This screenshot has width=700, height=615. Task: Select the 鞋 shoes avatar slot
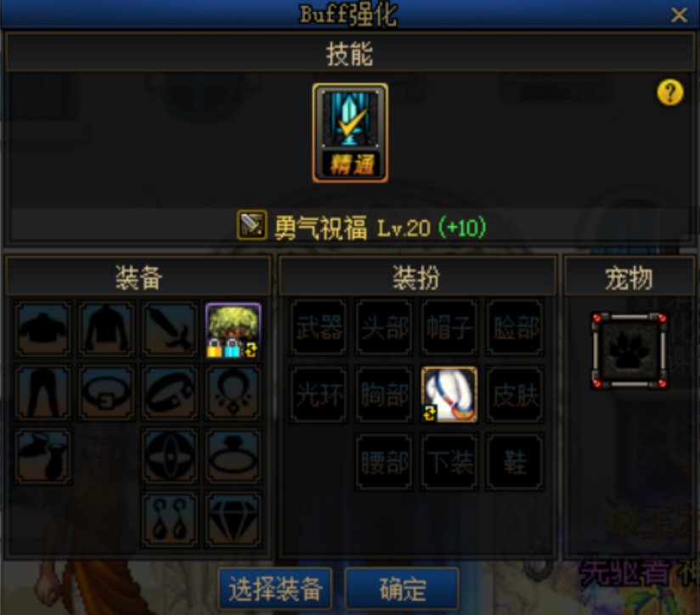(515, 462)
